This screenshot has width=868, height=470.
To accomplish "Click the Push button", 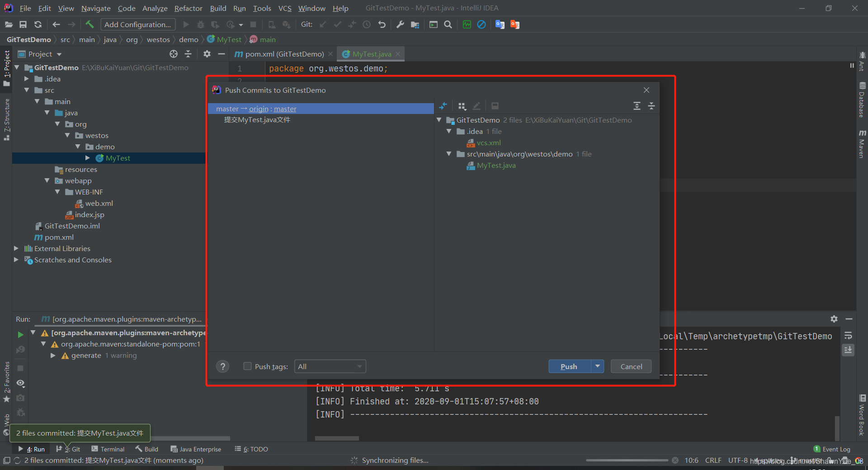I will (x=569, y=366).
